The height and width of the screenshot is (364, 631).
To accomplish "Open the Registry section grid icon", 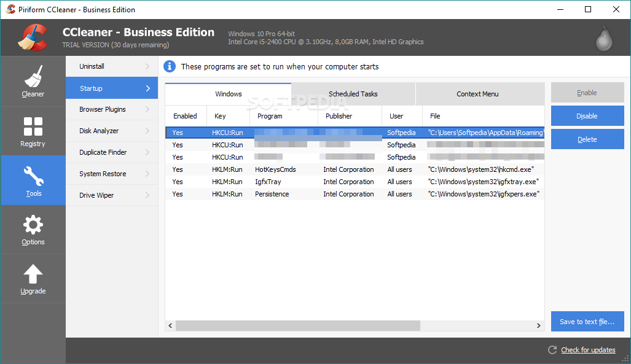I will tap(33, 126).
